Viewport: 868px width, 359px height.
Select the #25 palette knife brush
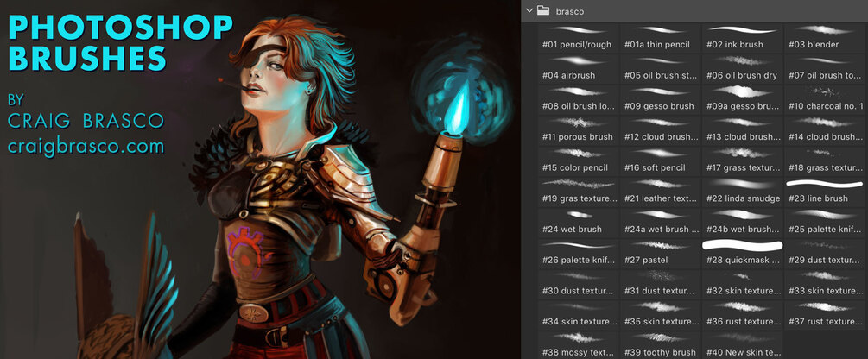coord(825,223)
